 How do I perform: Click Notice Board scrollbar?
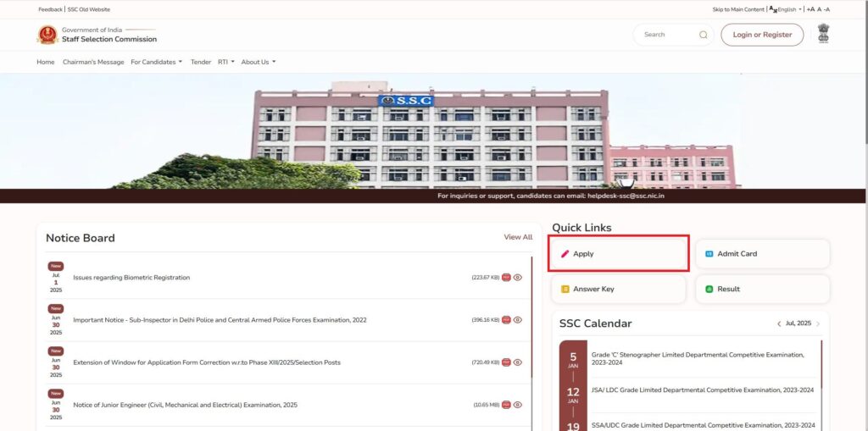pos(531,339)
